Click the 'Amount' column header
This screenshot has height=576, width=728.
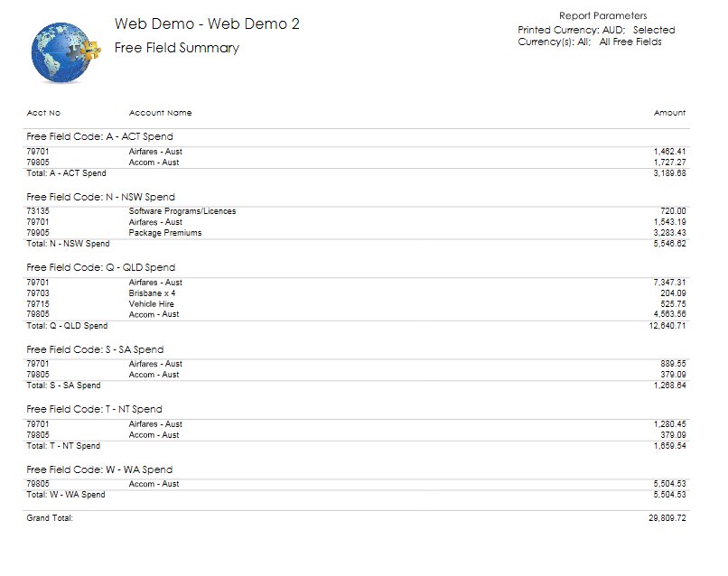669,113
